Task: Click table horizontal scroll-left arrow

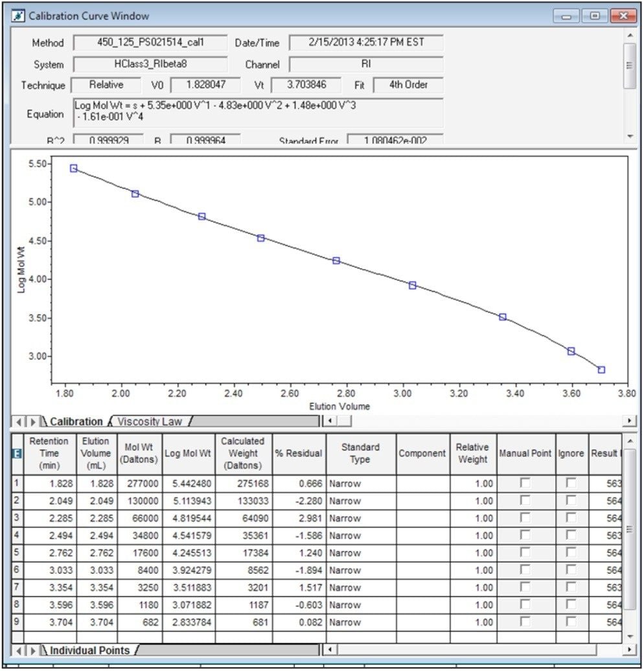Action: tap(330, 650)
